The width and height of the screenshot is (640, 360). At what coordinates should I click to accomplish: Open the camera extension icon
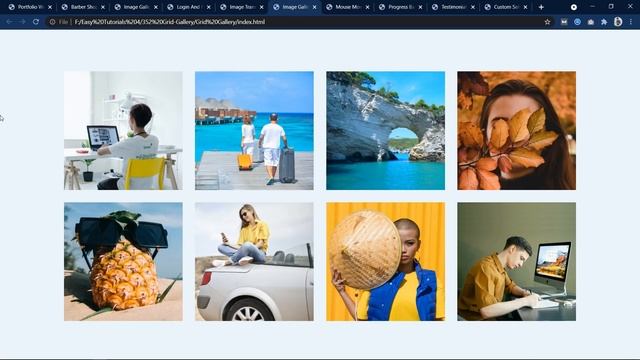click(591, 22)
